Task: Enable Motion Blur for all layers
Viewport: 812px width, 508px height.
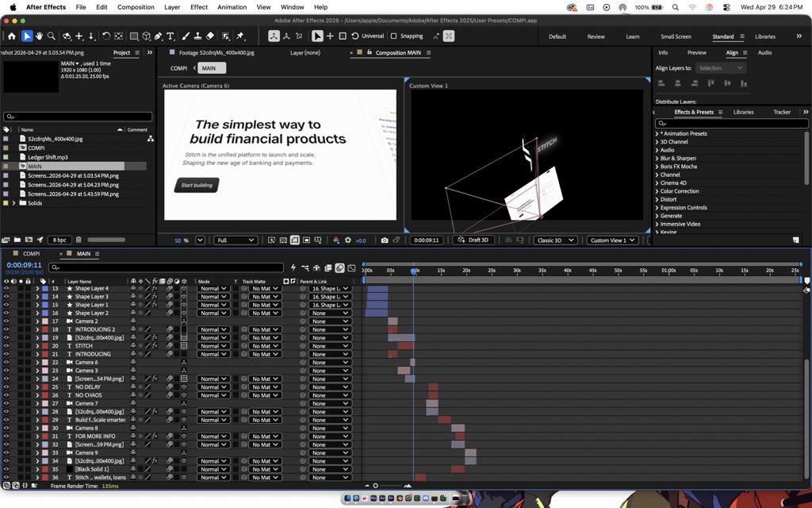Action: (x=340, y=267)
